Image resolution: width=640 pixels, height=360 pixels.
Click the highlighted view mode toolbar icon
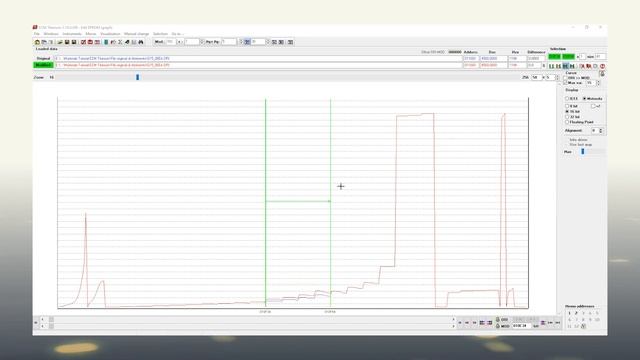[247, 42]
